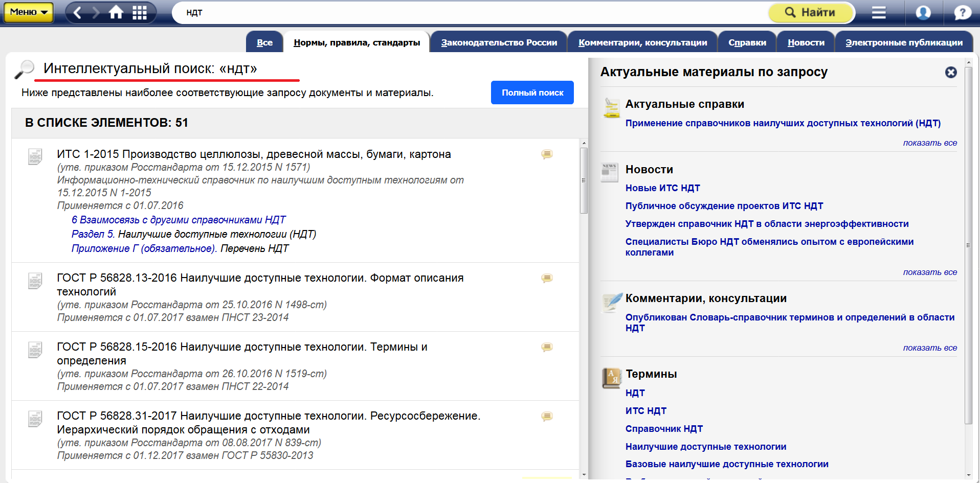Open Специалисты Бюро НДТ обменялись опытом link
Image resolution: width=980 pixels, height=483 pixels.
pyautogui.click(x=769, y=247)
